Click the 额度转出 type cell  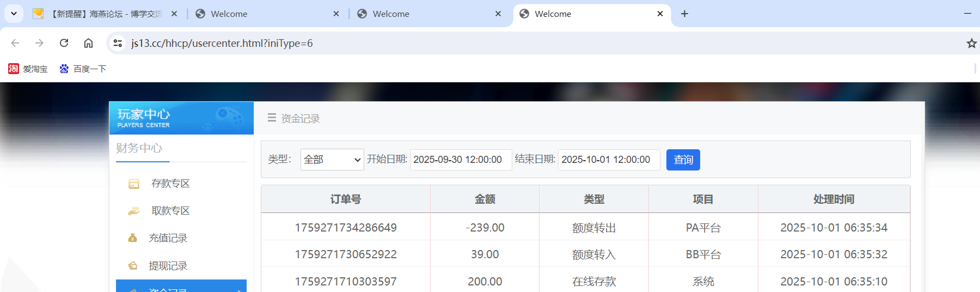(594, 228)
